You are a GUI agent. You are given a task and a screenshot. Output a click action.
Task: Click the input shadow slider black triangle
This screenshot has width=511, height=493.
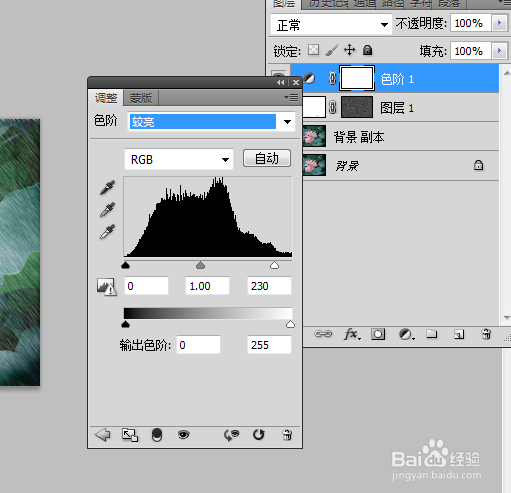125,265
